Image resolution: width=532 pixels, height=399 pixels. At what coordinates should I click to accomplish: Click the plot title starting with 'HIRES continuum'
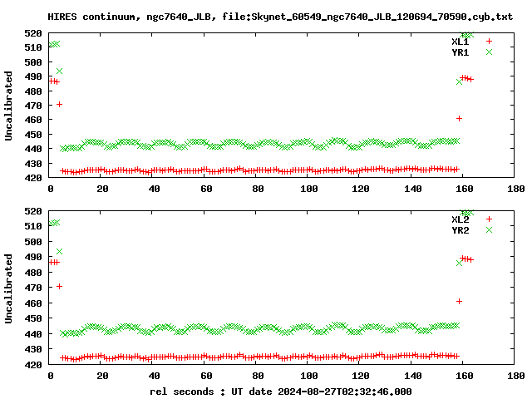pyautogui.click(x=280, y=17)
